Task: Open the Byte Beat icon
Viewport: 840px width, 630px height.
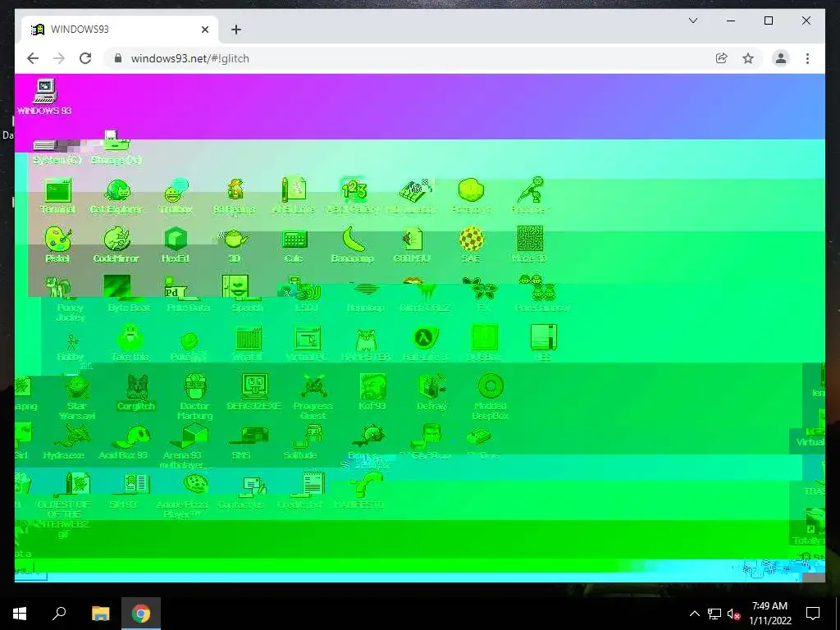Action: pos(116,288)
